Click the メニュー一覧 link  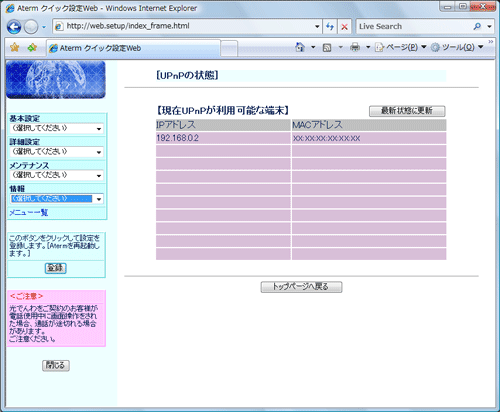pos(29,213)
